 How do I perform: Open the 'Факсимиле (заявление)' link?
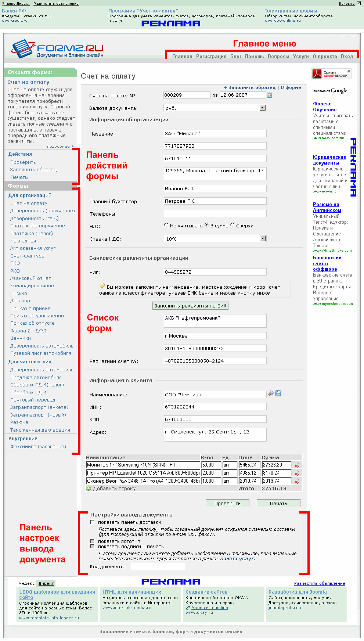(x=38, y=447)
